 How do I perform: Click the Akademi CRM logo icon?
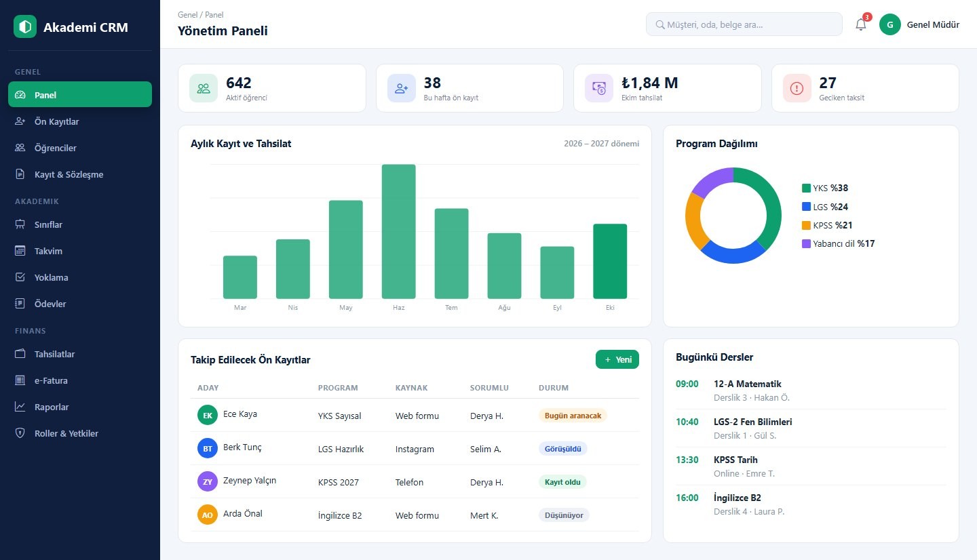click(x=25, y=27)
